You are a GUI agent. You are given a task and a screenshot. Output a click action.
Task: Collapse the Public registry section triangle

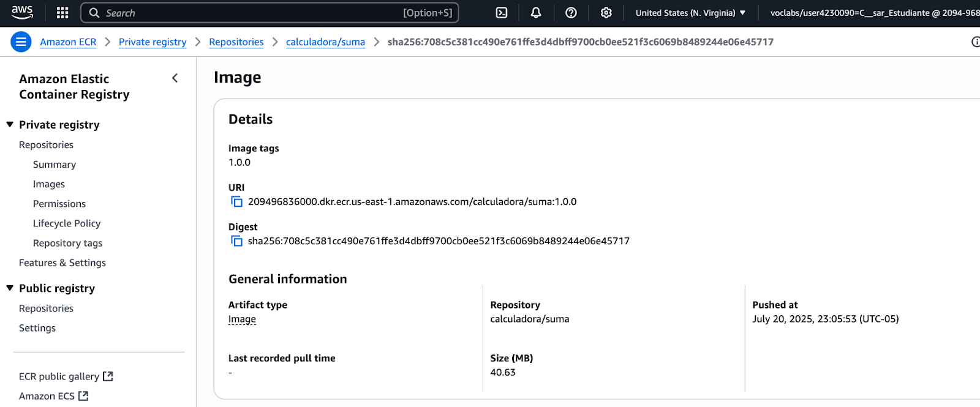[x=10, y=288]
